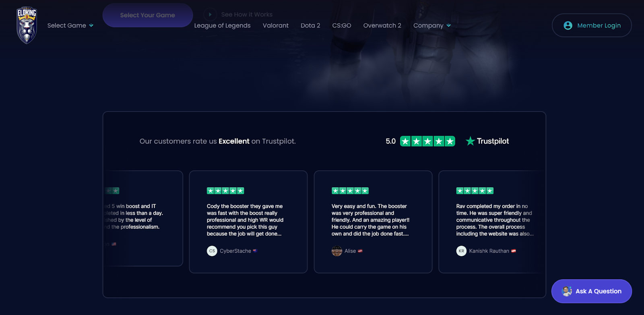Click the star rating on CyberStache's review
Image resolution: width=644 pixels, height=315 pixels.
tap(225, 191)
